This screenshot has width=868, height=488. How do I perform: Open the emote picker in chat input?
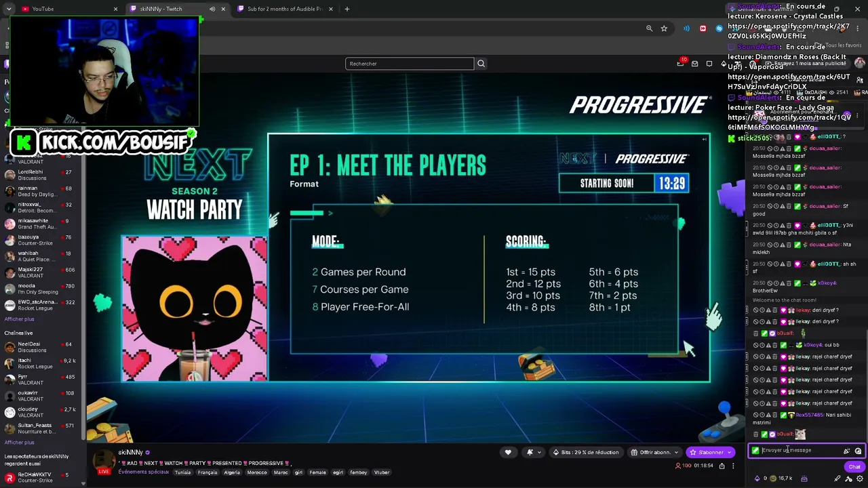click(858, 451)
